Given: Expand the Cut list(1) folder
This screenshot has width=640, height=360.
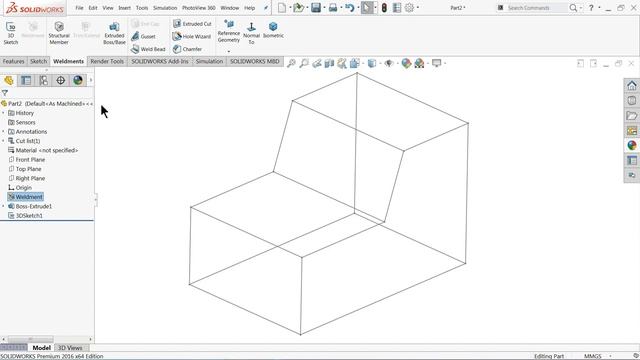Looking at the screenshot, I should pos(3,141).
